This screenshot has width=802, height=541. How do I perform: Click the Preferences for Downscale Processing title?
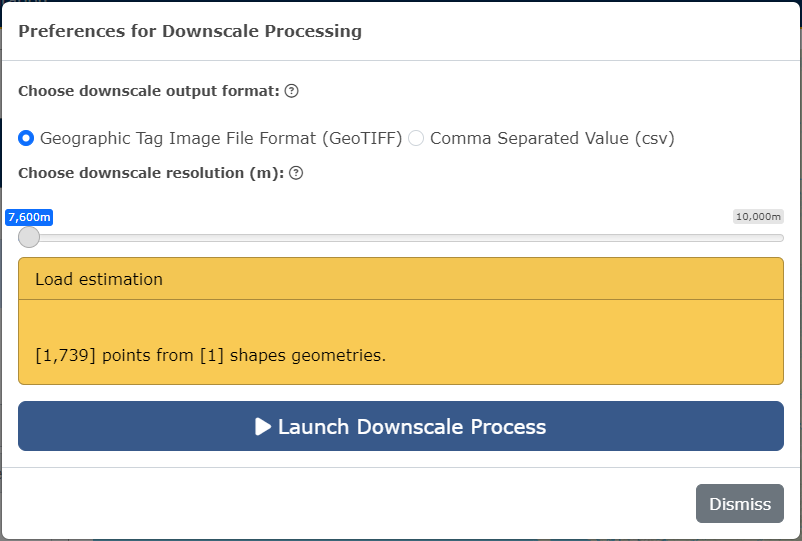click(x=190, y=31)
